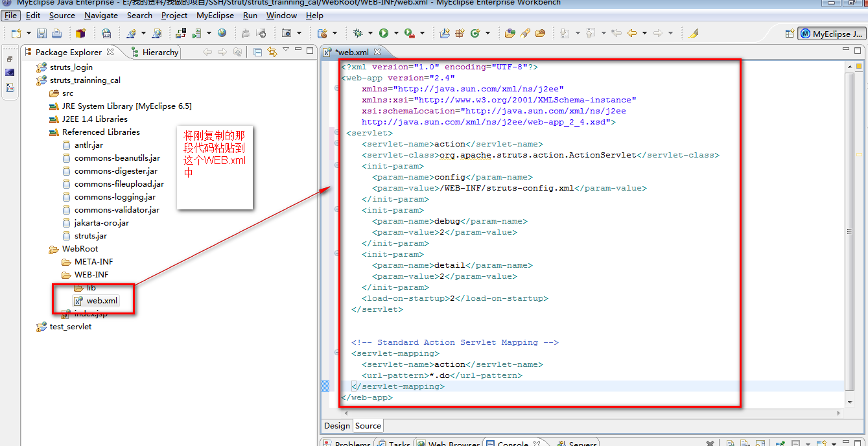Open the server run dropdown arrow
The height and width of the screenshot is (446, 868).
point(209,33)
